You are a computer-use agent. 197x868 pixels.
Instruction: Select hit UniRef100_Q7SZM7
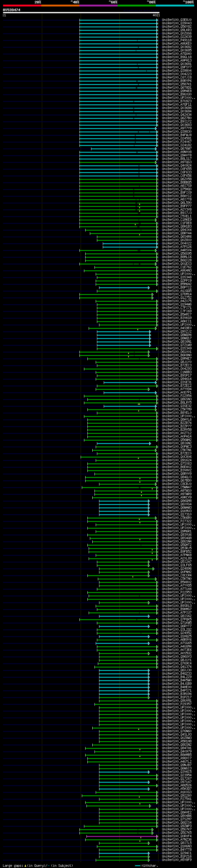pyautogui.click(x=177, y=819)
